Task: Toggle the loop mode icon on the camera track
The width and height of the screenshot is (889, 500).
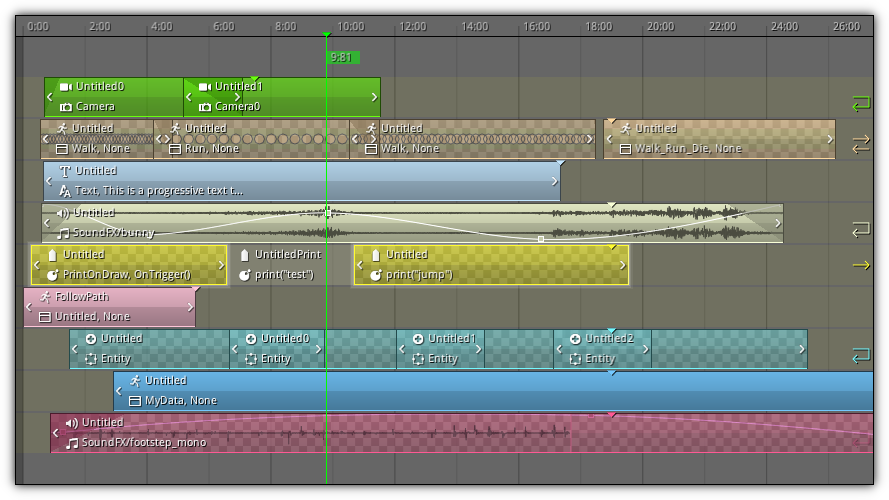Action: [x=861, y=103]
